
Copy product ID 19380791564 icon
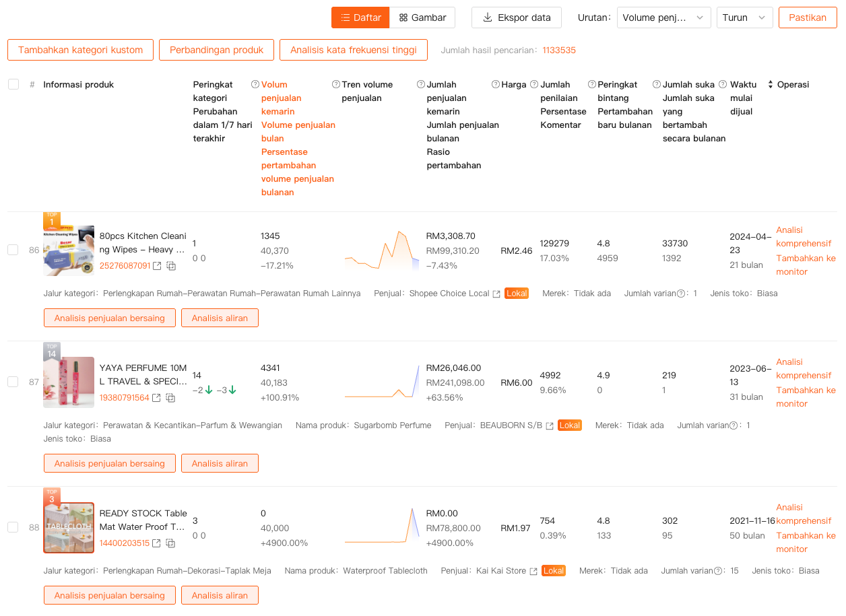click(171, 398)
